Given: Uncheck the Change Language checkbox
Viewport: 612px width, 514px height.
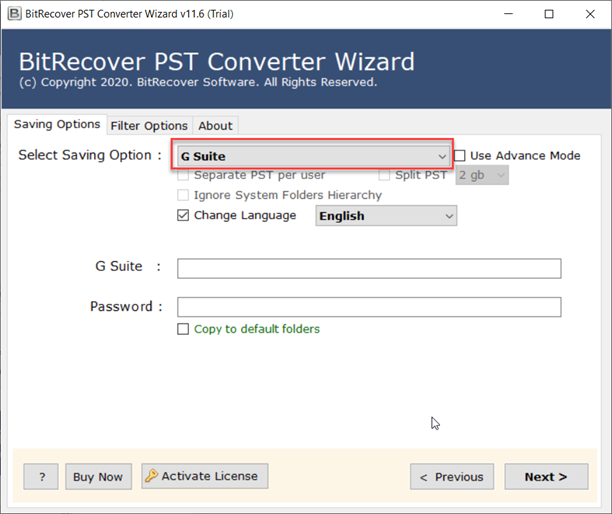Looking at the screenshot, I should [183, 215].
